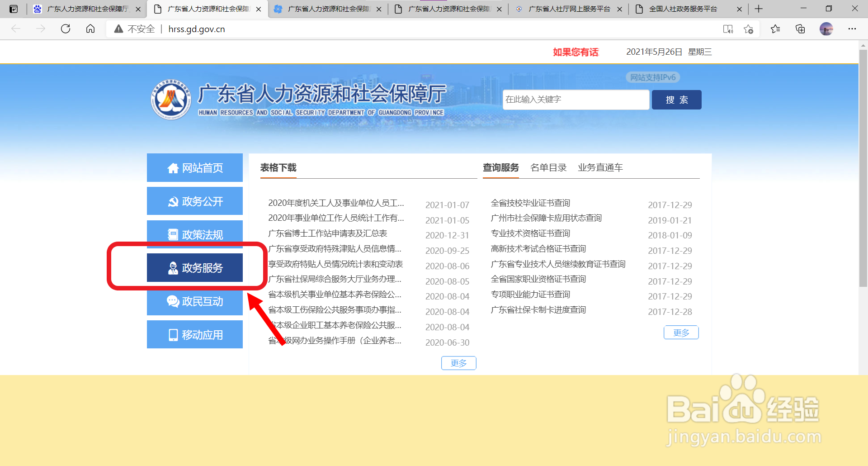Viewport: 868px width, 466px height.
Task: Open the collections icon
Action: pyautogui.click(x=800, y=29)
